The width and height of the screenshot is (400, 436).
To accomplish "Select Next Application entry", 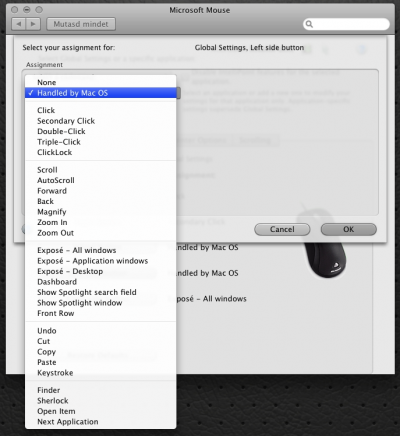I will click(100, 422).
